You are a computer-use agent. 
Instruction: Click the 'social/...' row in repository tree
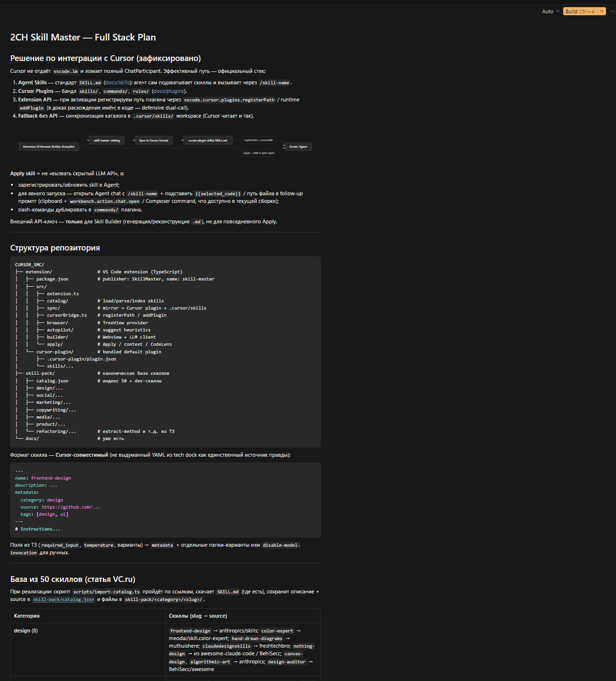click(x=50, y=395)
